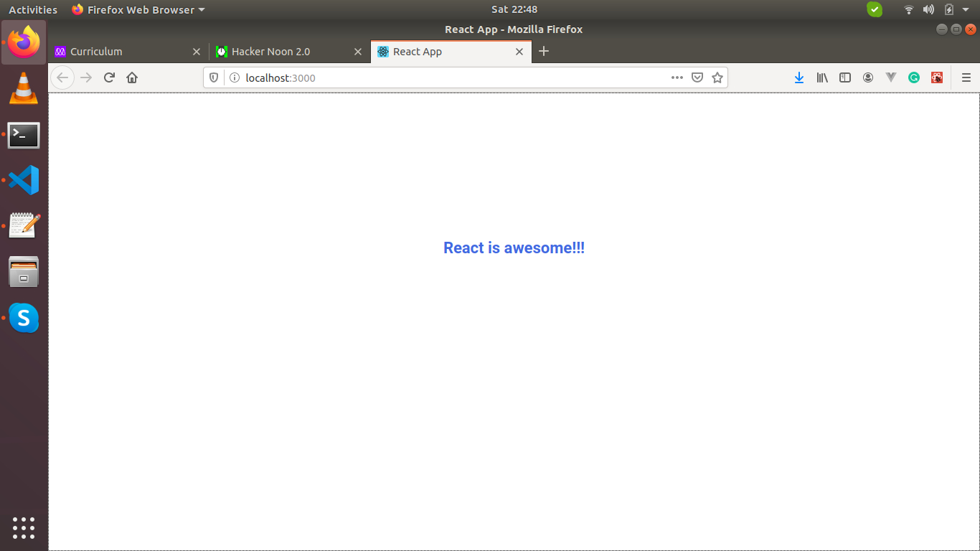Open a new browser tab

[x=544, y=51]
